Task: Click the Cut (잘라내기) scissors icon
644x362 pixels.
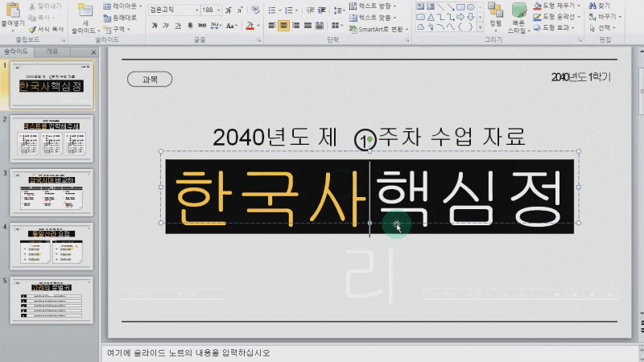Action: point(32,6)
